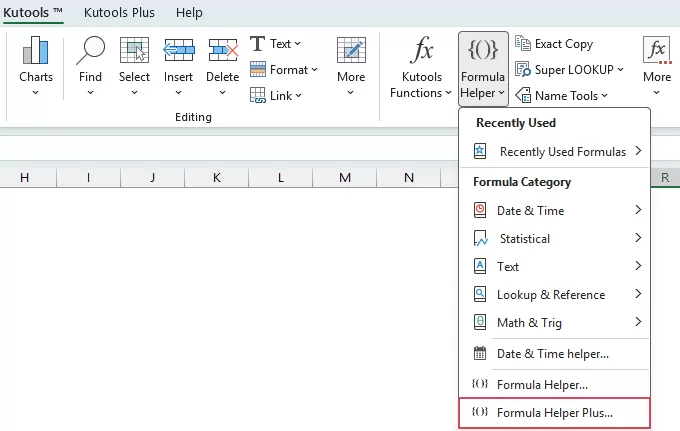Select column H header
This screenshot has height=431, width=680.
[25, 177]
